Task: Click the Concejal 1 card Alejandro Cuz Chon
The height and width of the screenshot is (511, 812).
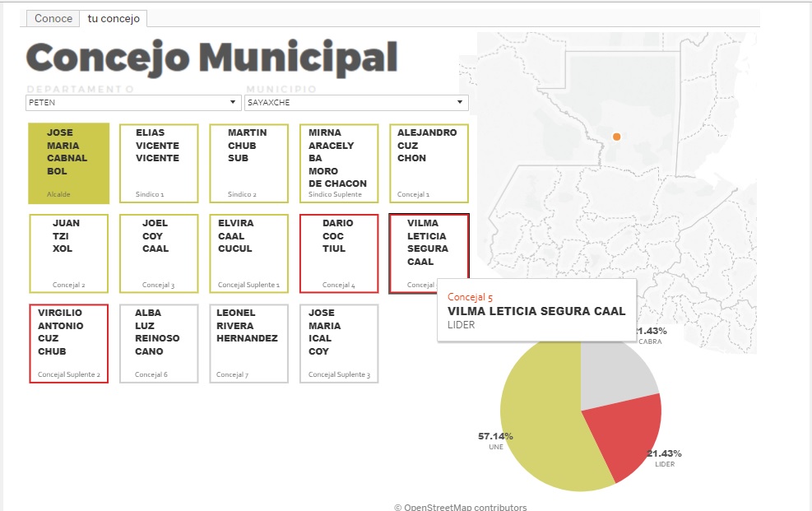Action: click(429, 163)
